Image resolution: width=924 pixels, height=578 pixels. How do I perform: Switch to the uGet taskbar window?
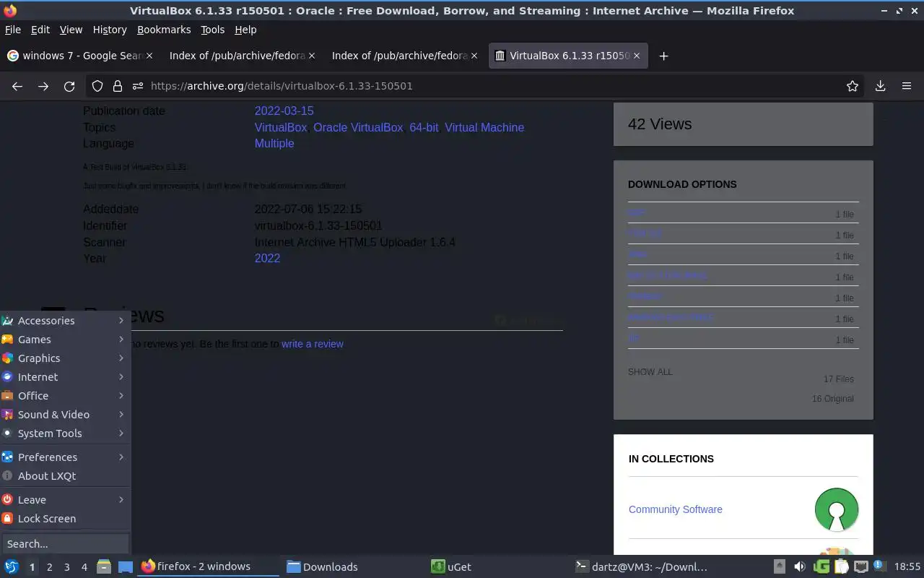[x=497, y=566]
